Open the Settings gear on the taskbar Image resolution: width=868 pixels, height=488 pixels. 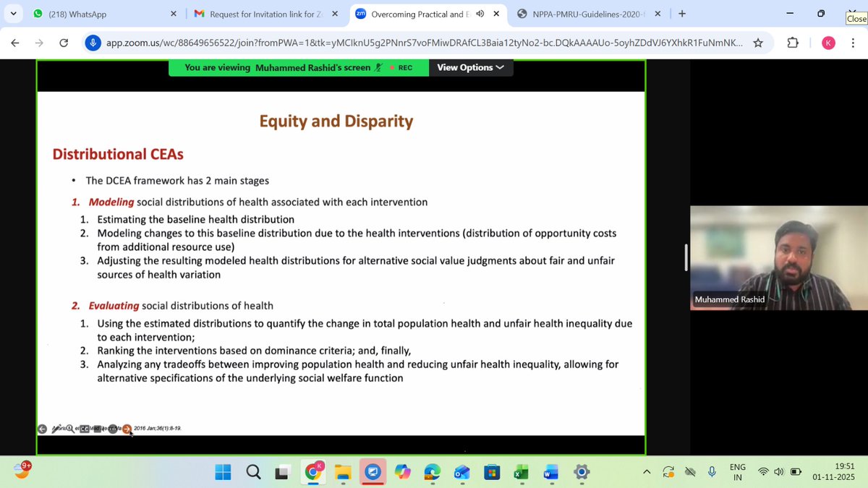pyautogui.click(x=581, y=472)
